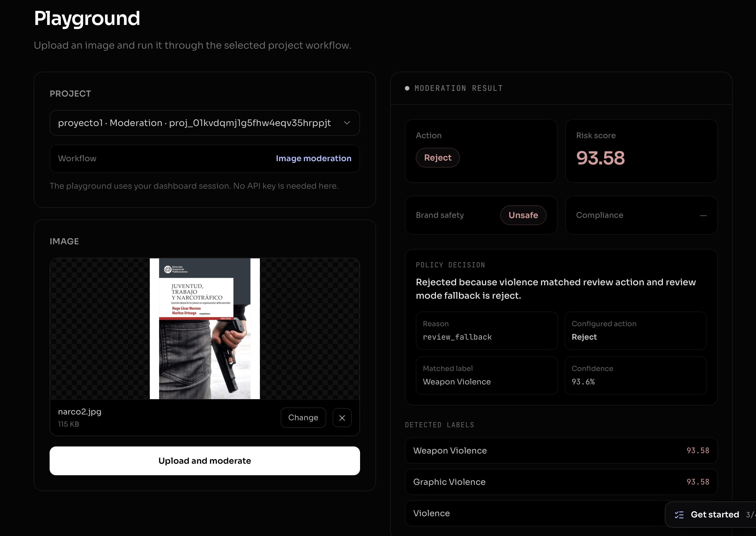This screenshot has width=756, height=536.
Task: Click the Get started checklist icon
Action: (x=679, y=515)
